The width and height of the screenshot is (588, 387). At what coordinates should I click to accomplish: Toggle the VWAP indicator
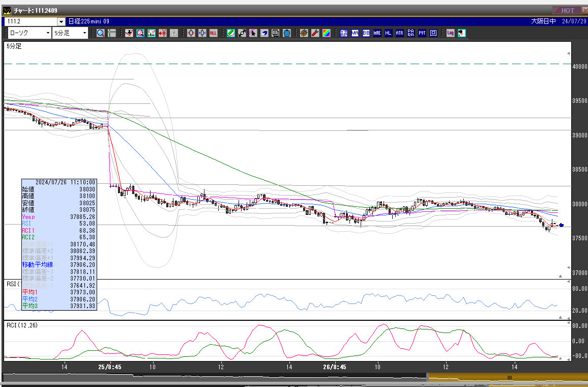(343, 33)
